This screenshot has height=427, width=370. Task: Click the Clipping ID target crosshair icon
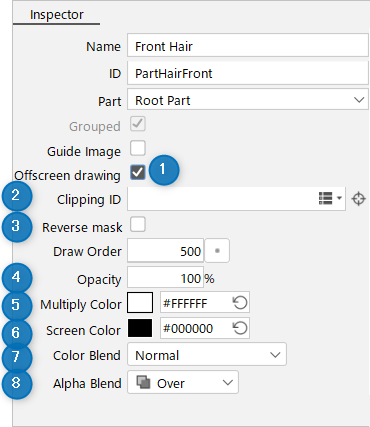[358, 199]
